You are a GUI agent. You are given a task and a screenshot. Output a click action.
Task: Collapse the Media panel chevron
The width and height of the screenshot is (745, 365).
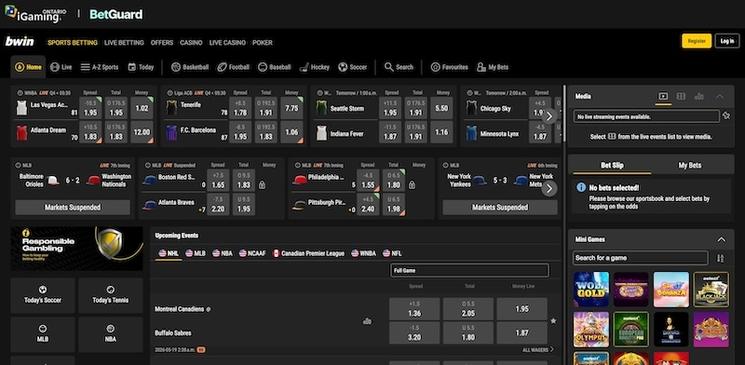720,96
